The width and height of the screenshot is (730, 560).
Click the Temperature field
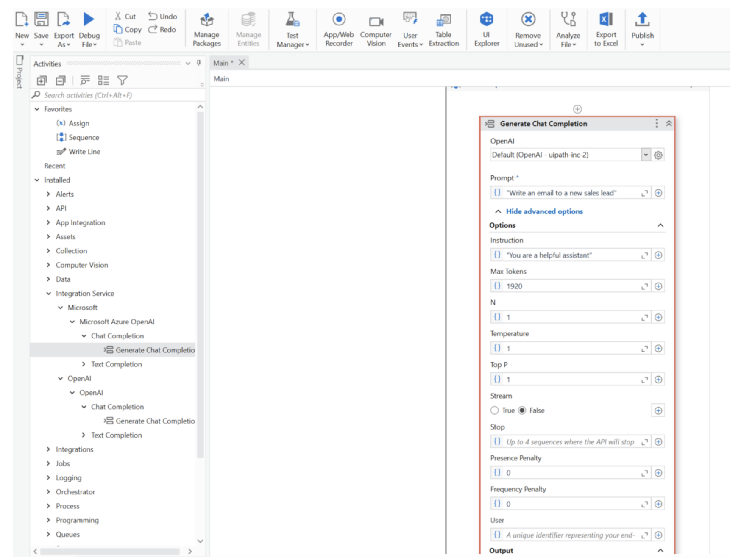(570, 348)
